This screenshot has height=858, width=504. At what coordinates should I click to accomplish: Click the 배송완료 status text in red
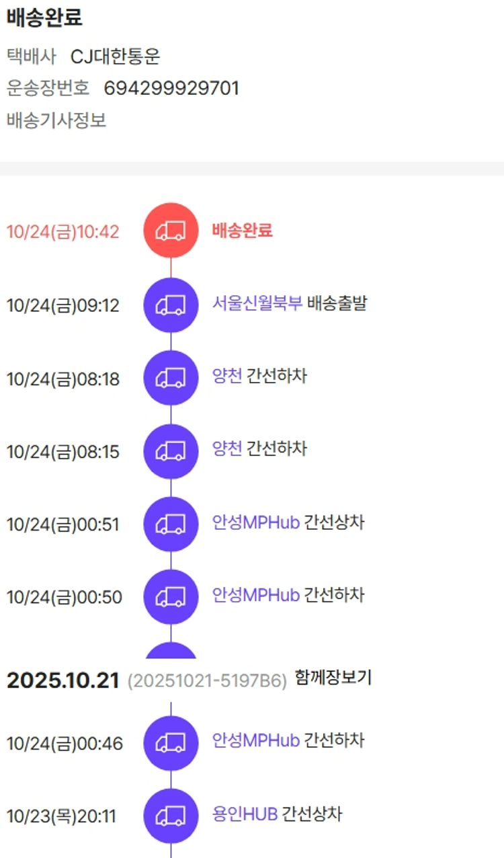[x=243, y=231]
